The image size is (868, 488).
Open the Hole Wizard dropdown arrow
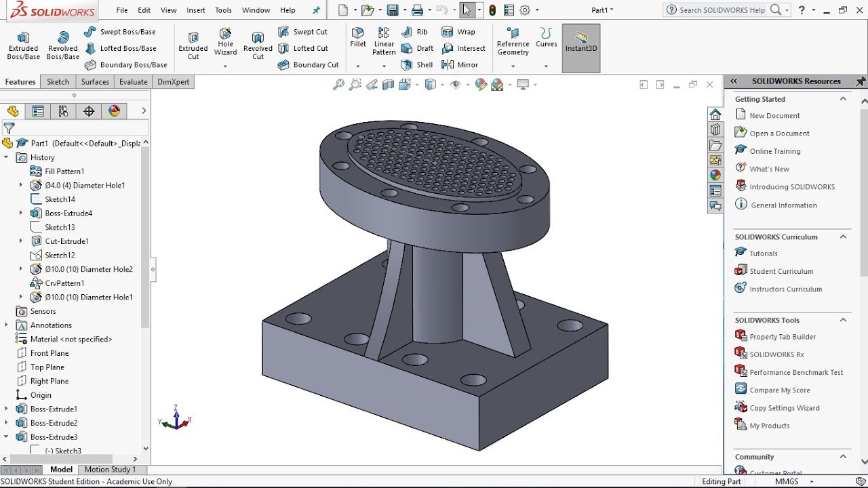coord(226,66)
